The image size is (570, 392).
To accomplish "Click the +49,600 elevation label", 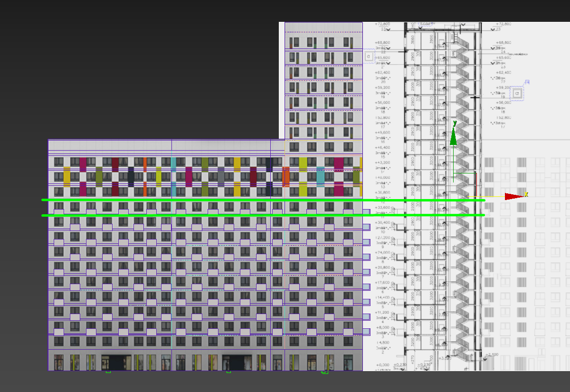I will (x=382, y=133).
